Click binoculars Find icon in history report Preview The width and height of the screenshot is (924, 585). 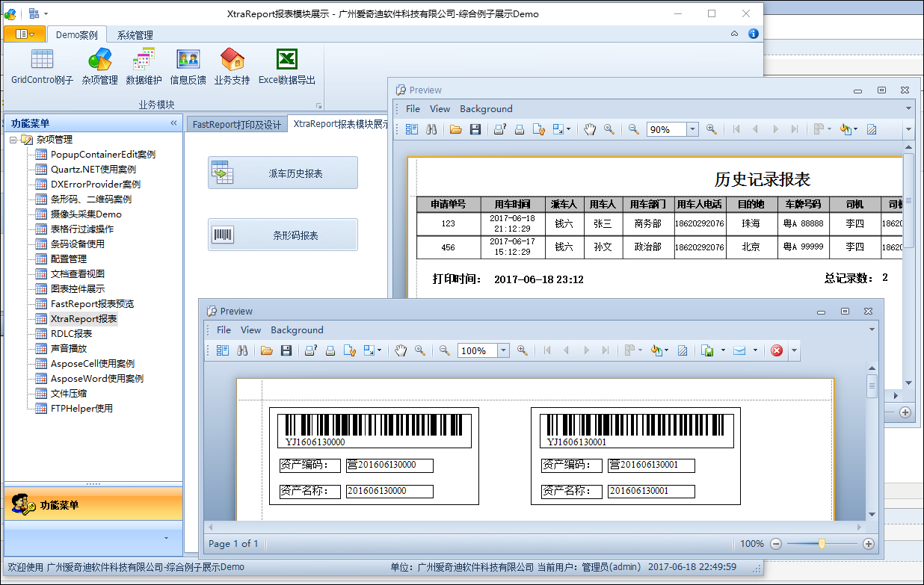click(431, 129)
